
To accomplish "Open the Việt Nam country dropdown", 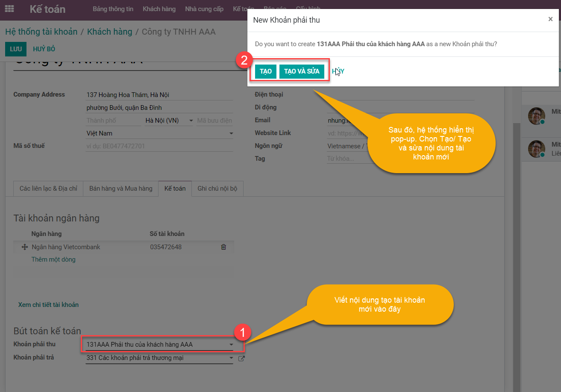I will (x=231, y=134).
